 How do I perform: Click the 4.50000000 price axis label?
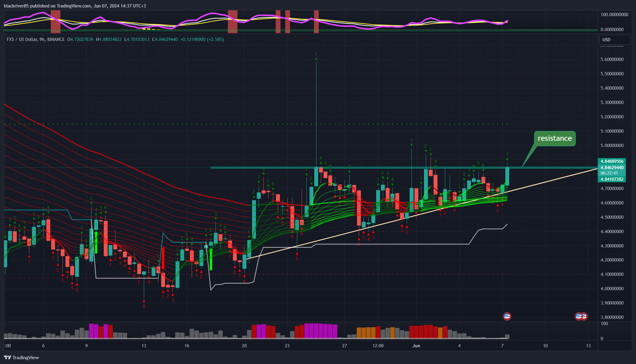(x=612, y=217)
